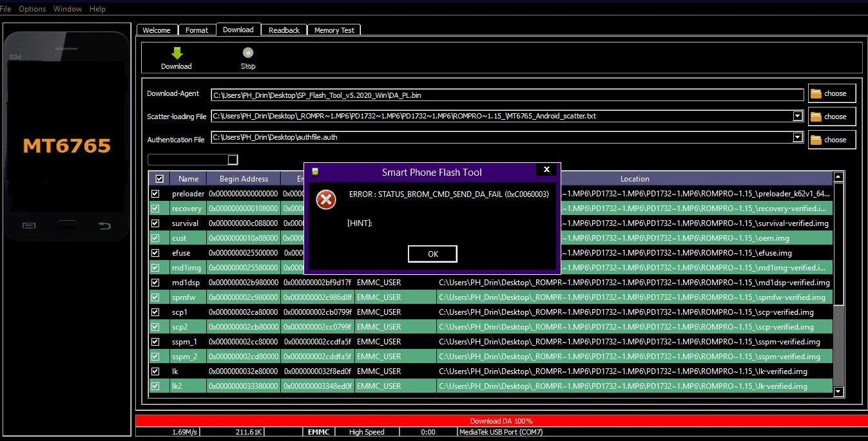Click the EMMC status bar entry

319,432
